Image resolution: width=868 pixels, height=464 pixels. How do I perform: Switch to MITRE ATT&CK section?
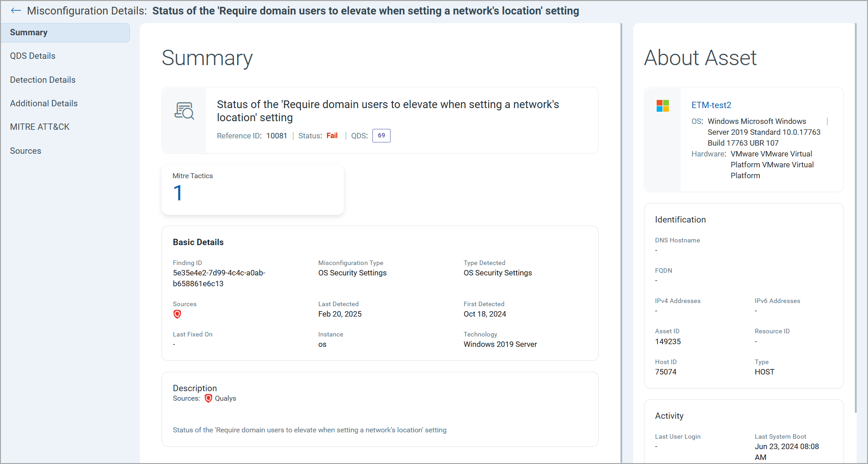click(x=40, y=127)
